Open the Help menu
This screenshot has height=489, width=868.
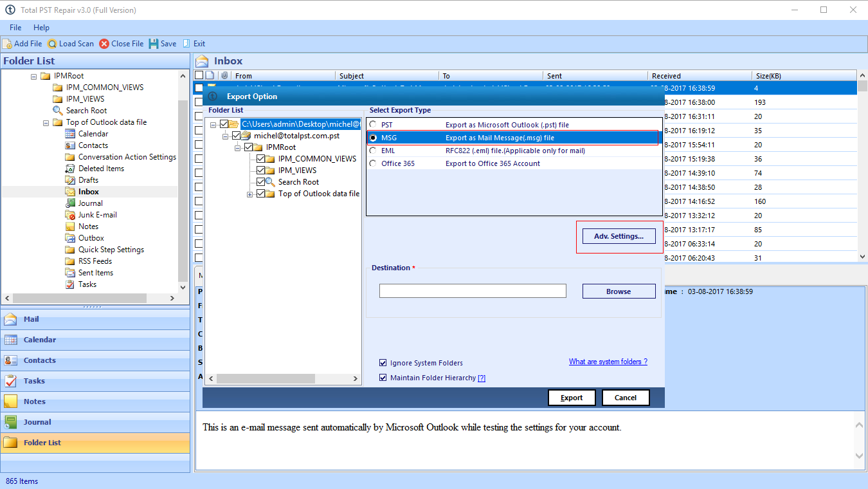pos(41,28)
